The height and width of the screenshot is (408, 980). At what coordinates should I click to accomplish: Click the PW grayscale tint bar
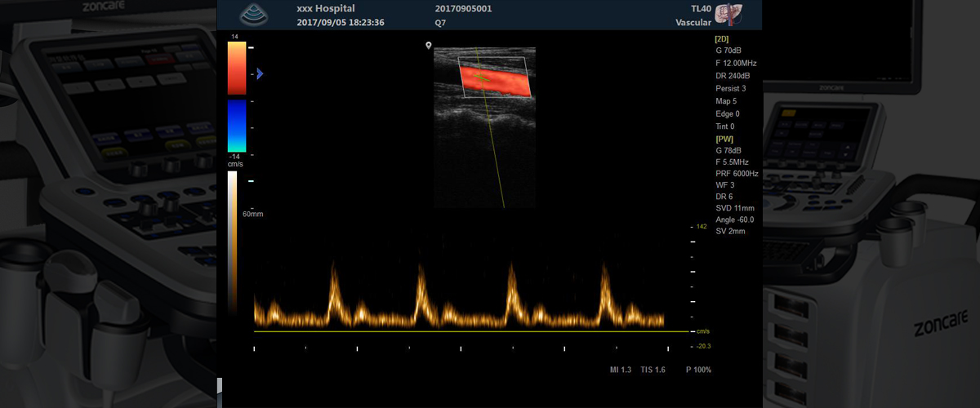click(233, 237)
